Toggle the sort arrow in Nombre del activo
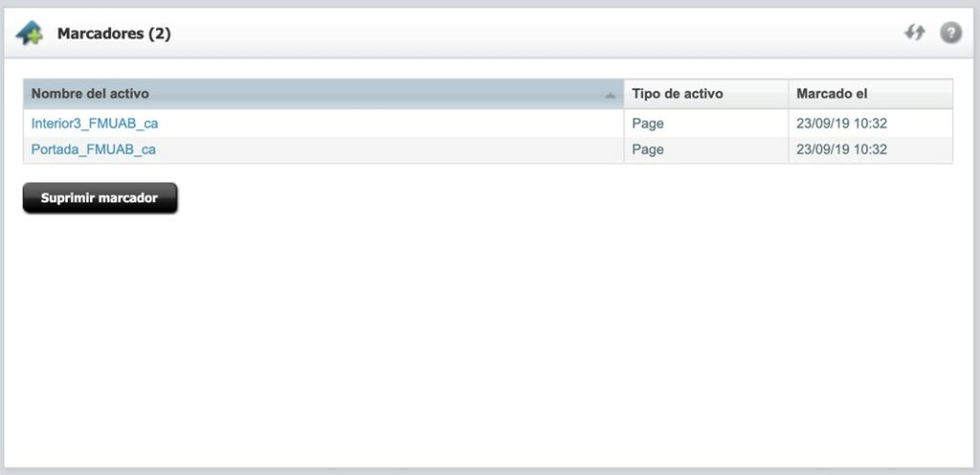This screenshot has width=980, height=475. (x=610, y=95)
